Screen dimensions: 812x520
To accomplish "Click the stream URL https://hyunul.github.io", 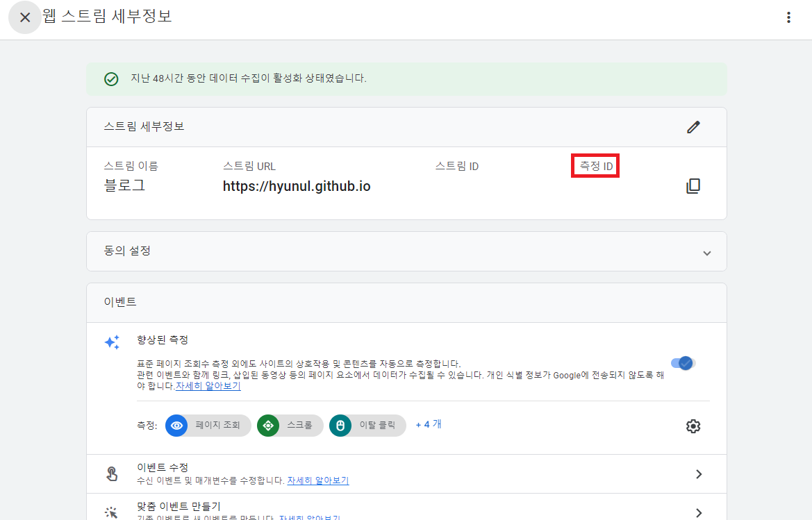I will pos(297,187).
